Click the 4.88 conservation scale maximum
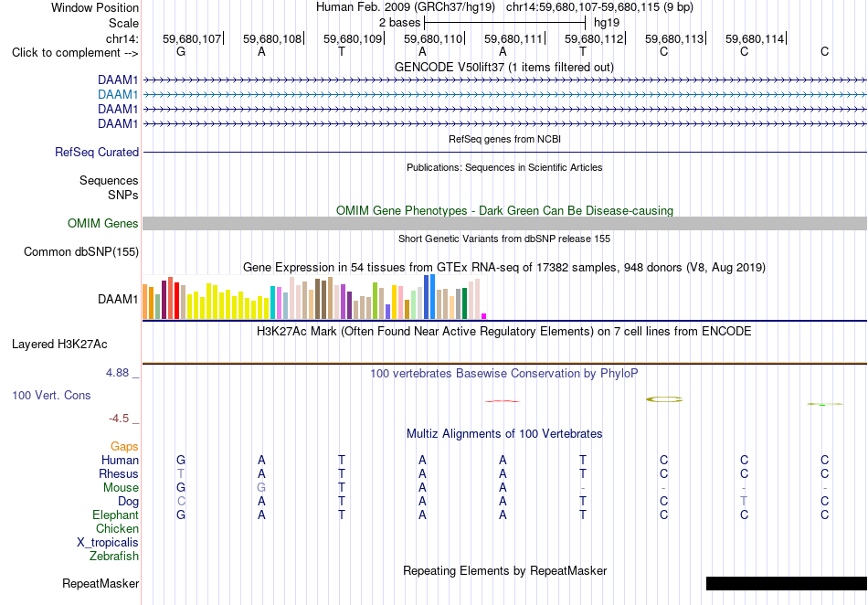The width and height of the screenshot is (868, 605). 117,373
